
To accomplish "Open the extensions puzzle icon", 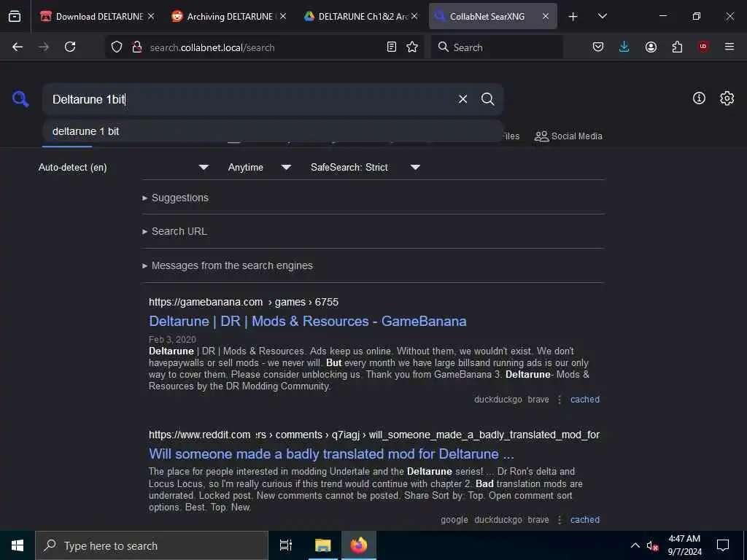I will point(677,47).
